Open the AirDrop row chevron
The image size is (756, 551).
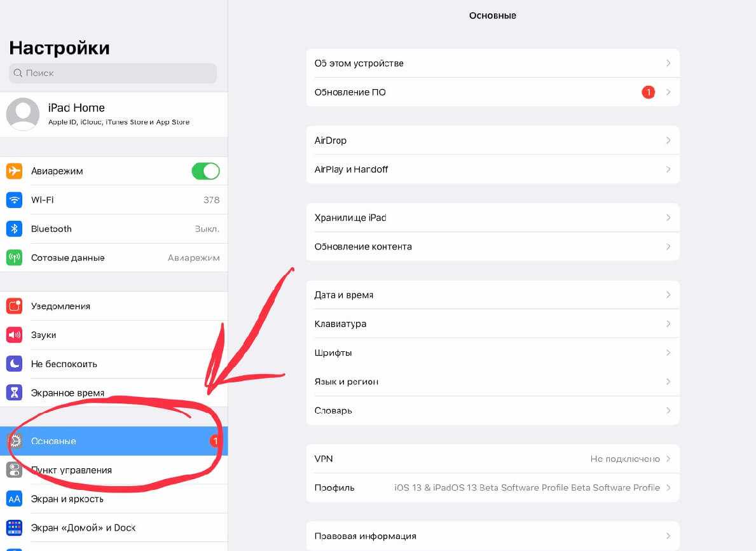tap(668, 141)
